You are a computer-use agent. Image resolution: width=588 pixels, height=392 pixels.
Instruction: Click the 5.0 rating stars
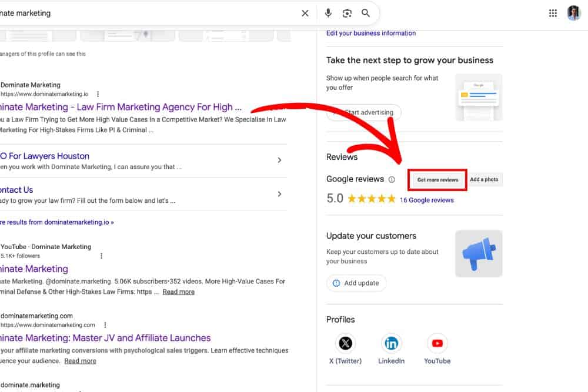pos(371,198)
